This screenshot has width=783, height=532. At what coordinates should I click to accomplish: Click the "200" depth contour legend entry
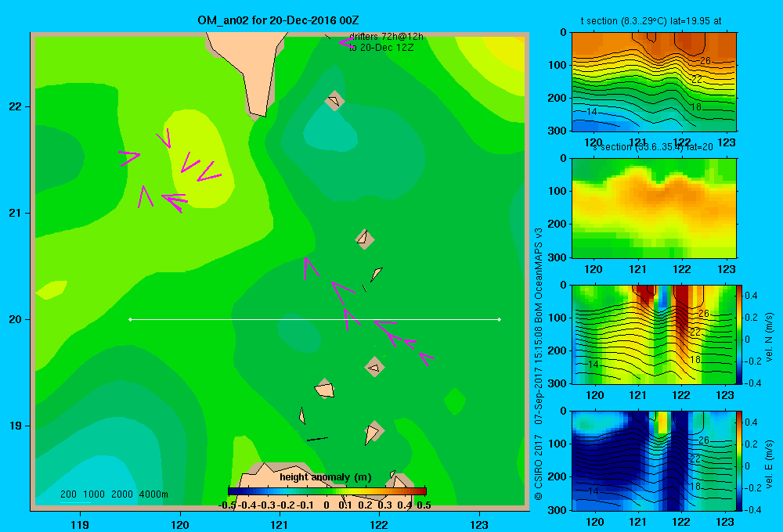pyautogui.click(x=68, y=494)
